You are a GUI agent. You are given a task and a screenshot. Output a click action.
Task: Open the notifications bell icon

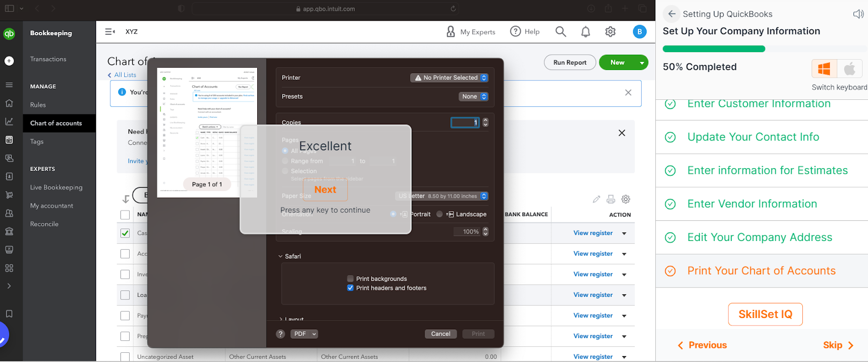[586, 31]
